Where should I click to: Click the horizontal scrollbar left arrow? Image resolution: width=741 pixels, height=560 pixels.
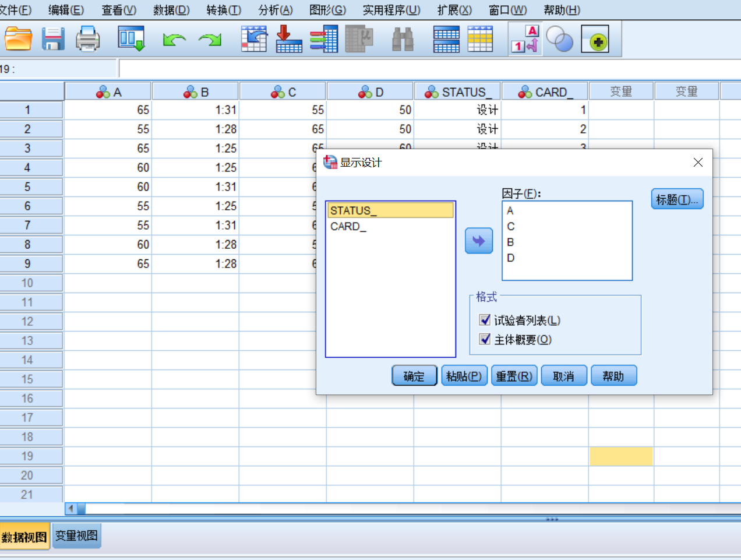pyautogui.click(x=71, y=509)
